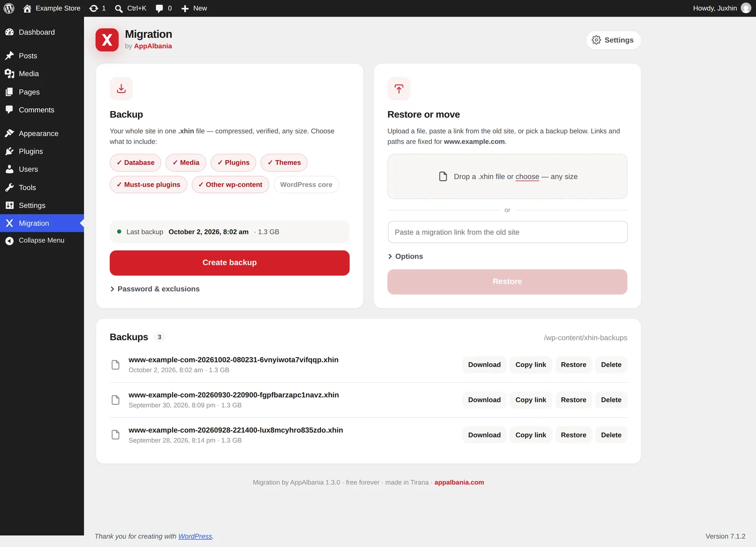Open the updates icon in admin bar
The height and width of the screenshot is (547, 756).
coord(94,8)
